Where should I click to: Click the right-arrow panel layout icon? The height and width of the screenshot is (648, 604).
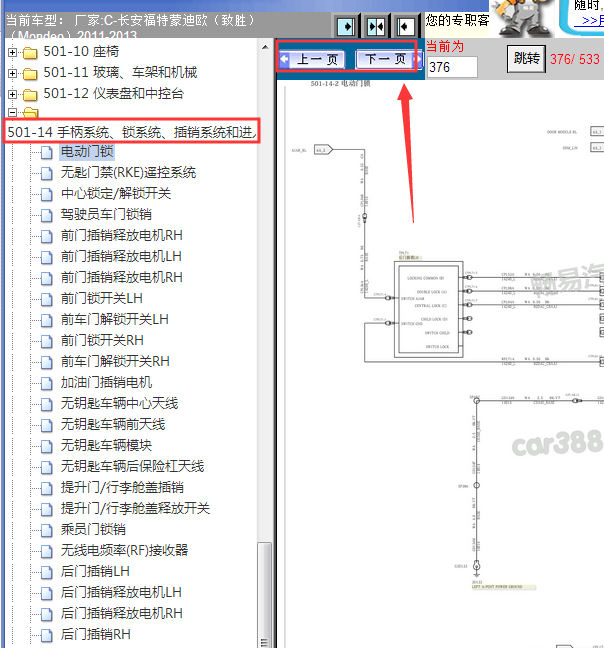[345, 27]
